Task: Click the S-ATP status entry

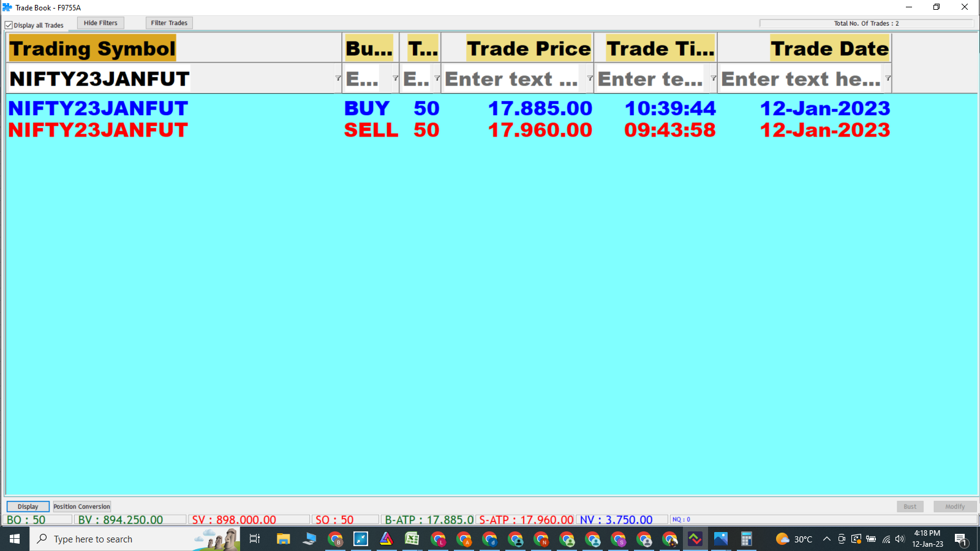Action: coord(526,520)
